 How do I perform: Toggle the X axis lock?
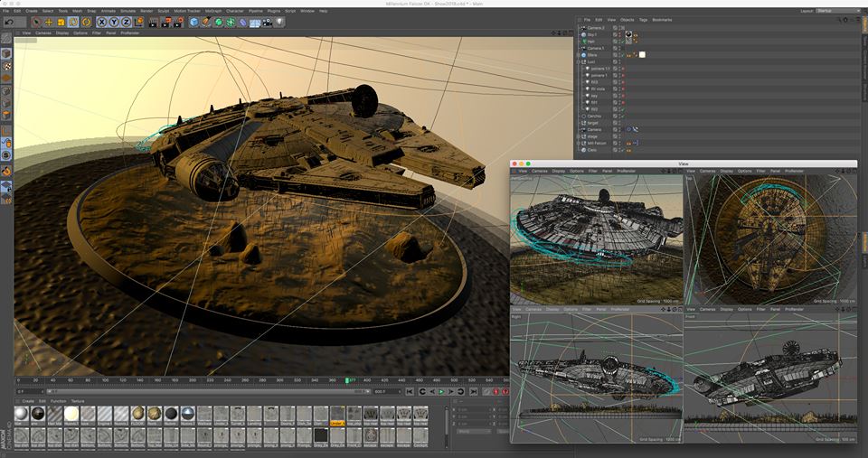pos(102,22)
